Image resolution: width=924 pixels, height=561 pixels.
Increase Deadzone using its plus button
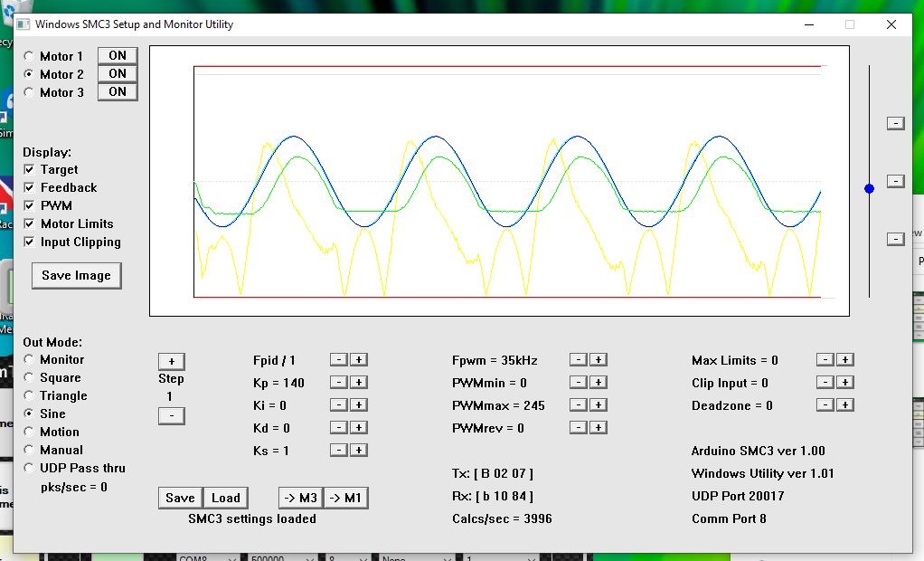(x=844, y=405)
